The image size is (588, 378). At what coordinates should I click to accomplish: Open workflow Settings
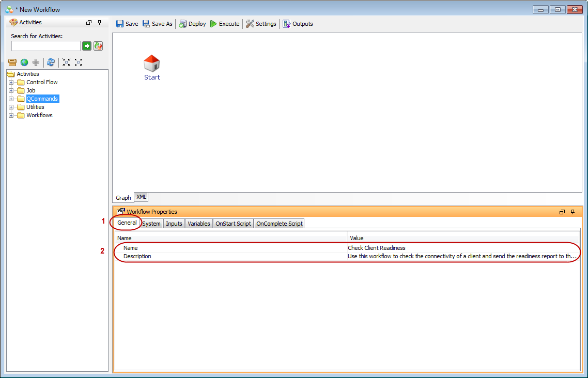pos(261,24)
